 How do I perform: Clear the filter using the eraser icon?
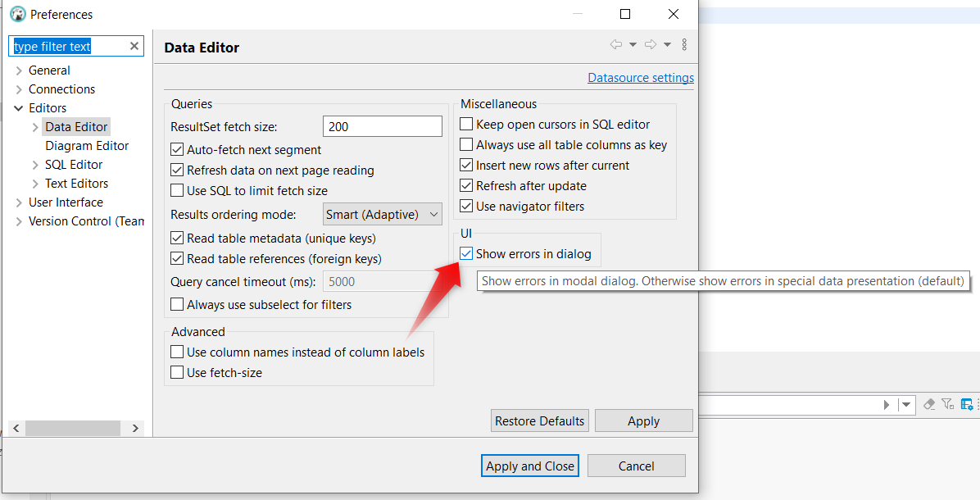[x=928, y=404]
